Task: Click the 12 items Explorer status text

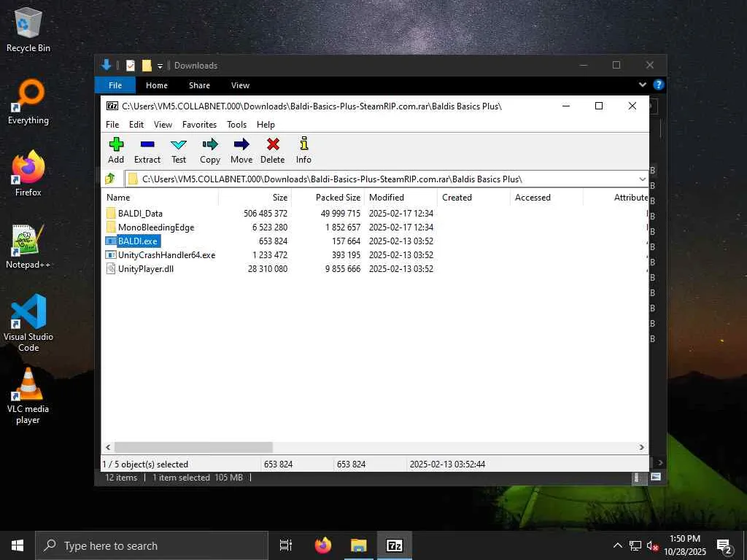Action: click(x=121, y=478)
